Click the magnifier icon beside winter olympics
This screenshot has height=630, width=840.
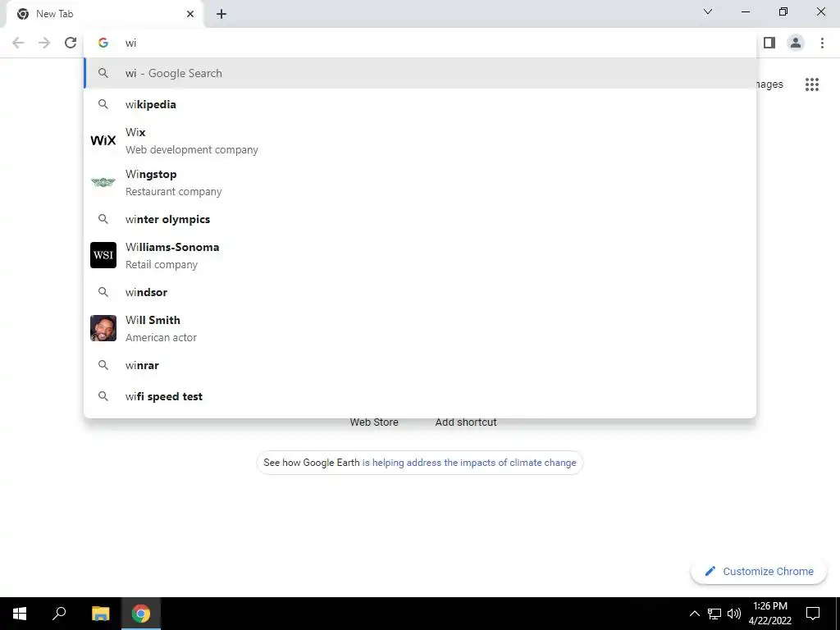point(103,219)
